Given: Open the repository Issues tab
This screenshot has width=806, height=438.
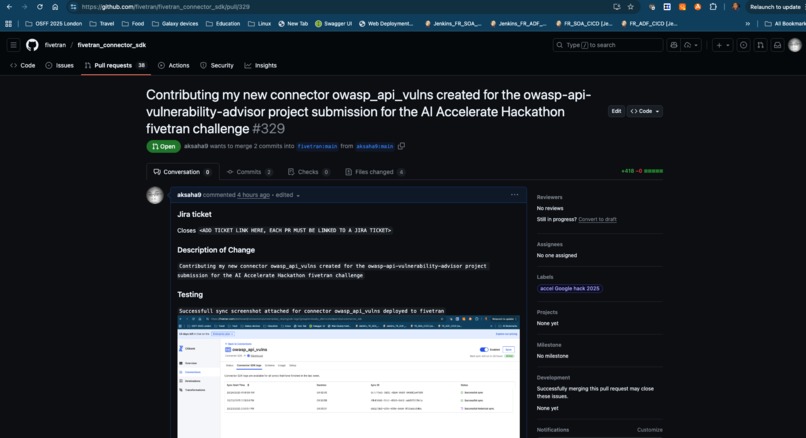Looking at the screenshot, I should click(x=60, y=65).
